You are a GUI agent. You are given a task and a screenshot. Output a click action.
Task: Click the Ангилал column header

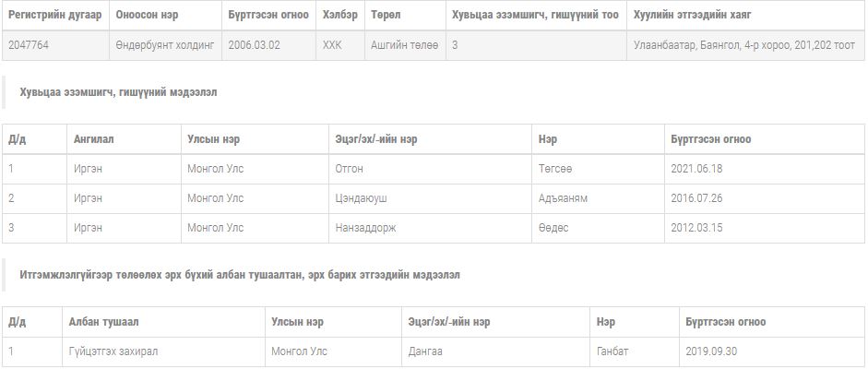click(94, 139)
